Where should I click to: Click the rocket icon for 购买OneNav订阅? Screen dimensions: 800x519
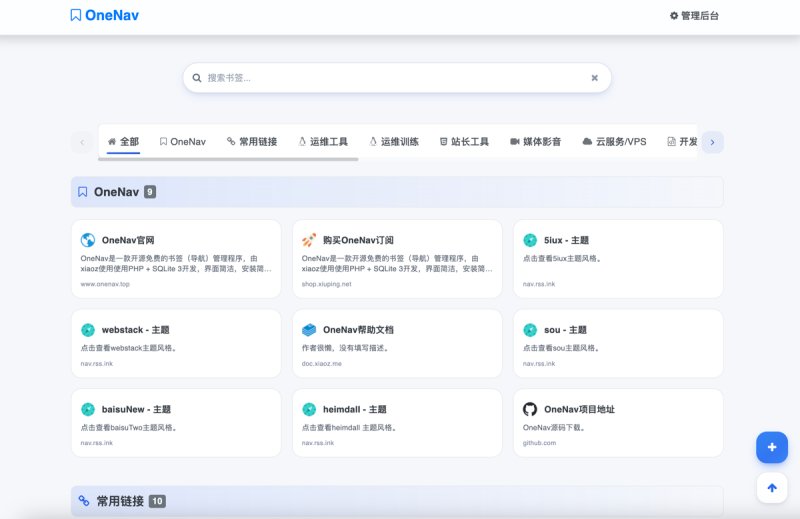[x=309, y=240]
